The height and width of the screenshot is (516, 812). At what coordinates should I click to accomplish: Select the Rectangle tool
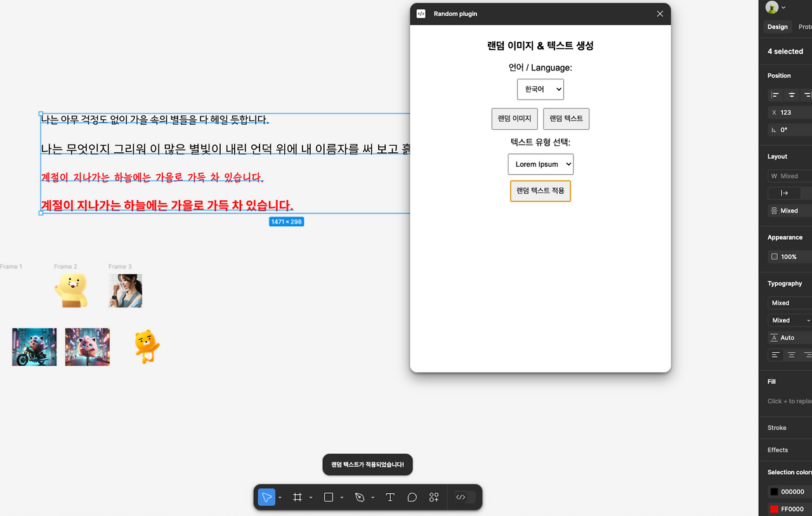pyautogui.click(x=327, y=497)
